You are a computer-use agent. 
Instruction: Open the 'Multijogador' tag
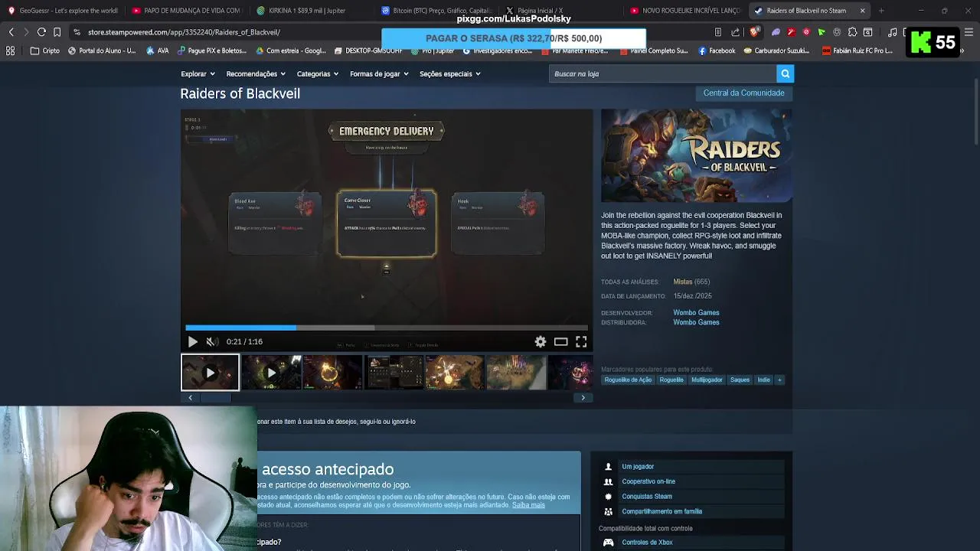[707, 380]
